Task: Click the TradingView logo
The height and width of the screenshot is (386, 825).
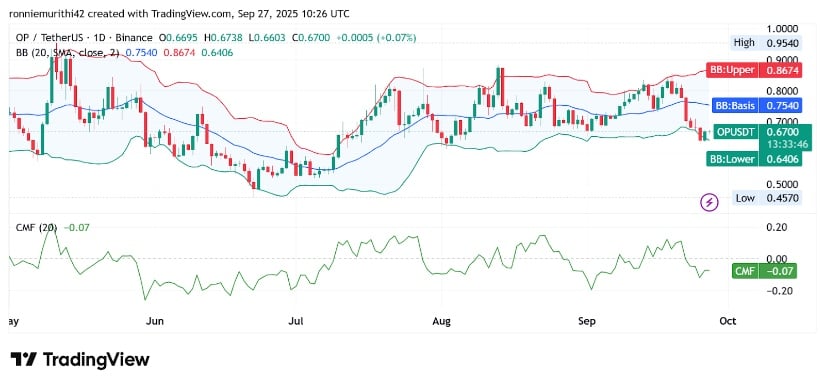Action: tap(80, 360)
